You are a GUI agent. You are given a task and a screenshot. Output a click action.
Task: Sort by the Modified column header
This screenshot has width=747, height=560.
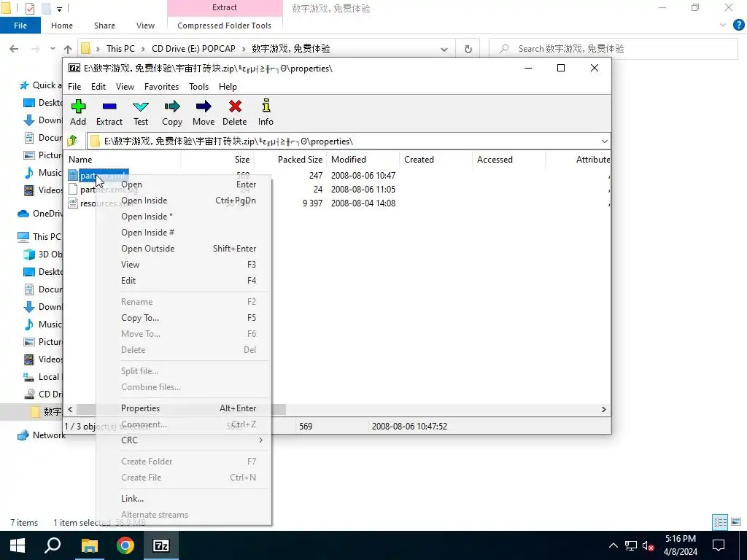363,160
